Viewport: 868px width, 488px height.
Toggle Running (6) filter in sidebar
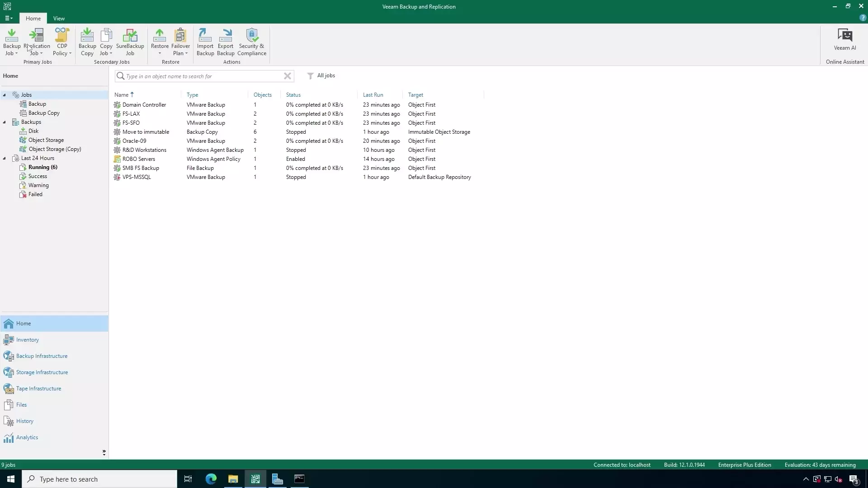pos(42,167)
